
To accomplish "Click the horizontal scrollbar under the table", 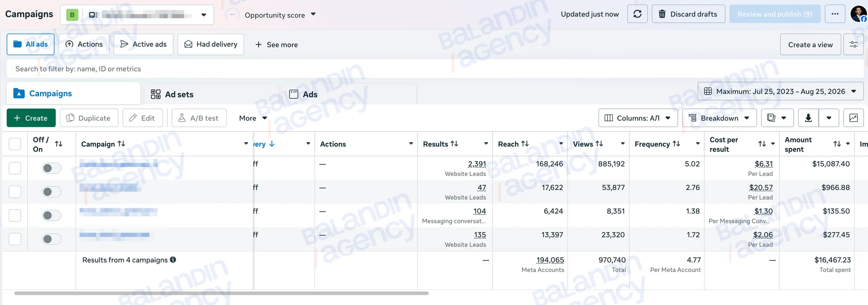I will (221, 293).
